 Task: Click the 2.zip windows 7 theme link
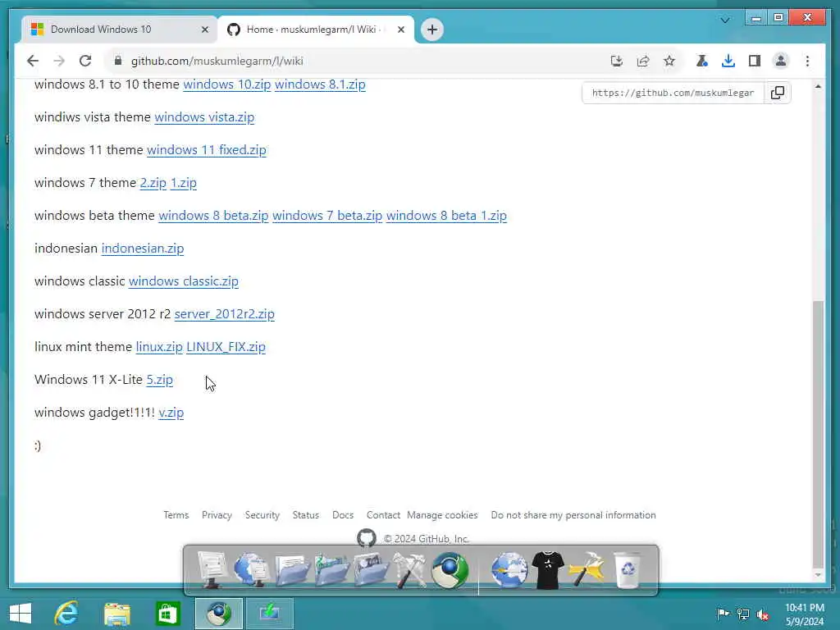point(153,183)
